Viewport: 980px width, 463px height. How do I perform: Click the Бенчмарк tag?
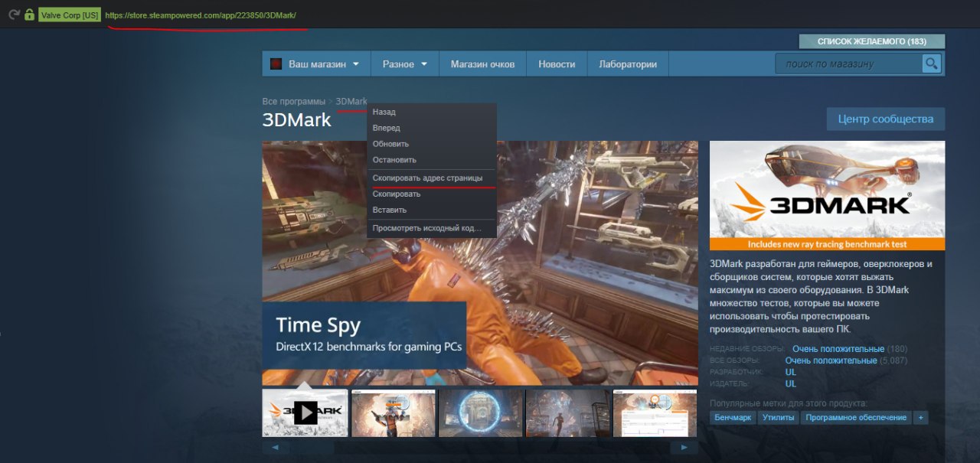point(733,418)
